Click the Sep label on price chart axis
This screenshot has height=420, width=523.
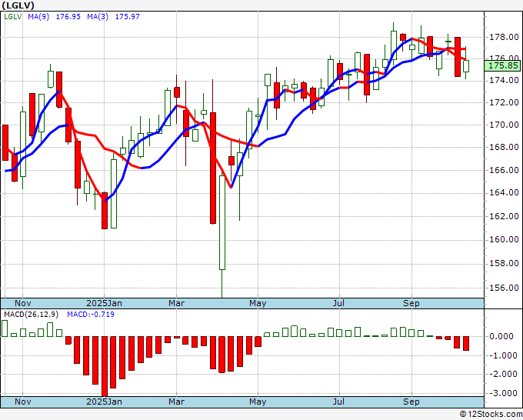411,303
